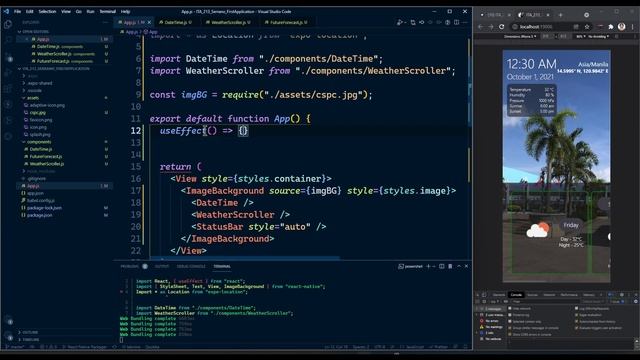Viewport: 640px width, 360px height.
Task: Open DevTools settings gear
Action: (621, 295)
